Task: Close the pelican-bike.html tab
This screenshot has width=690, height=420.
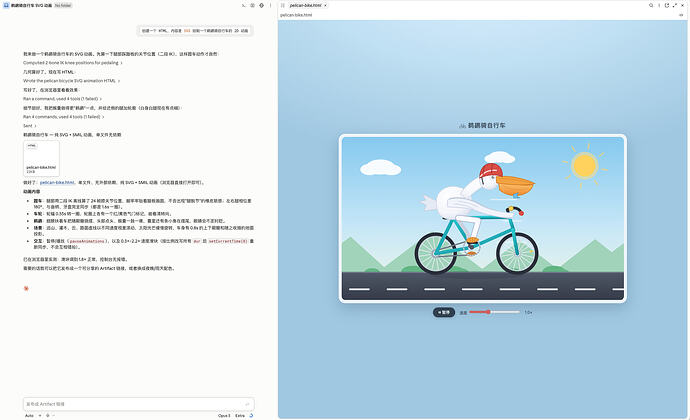Action: [326, 5]
